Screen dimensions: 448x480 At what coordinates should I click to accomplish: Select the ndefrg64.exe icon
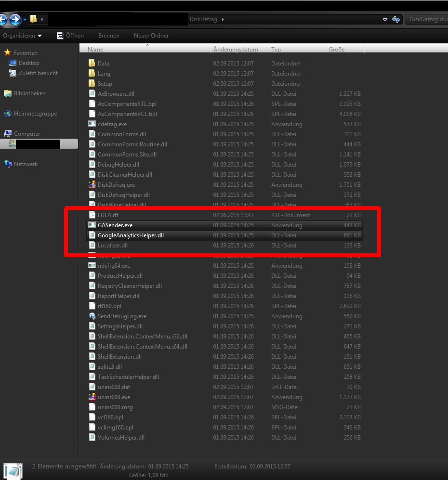coord(92,265)
